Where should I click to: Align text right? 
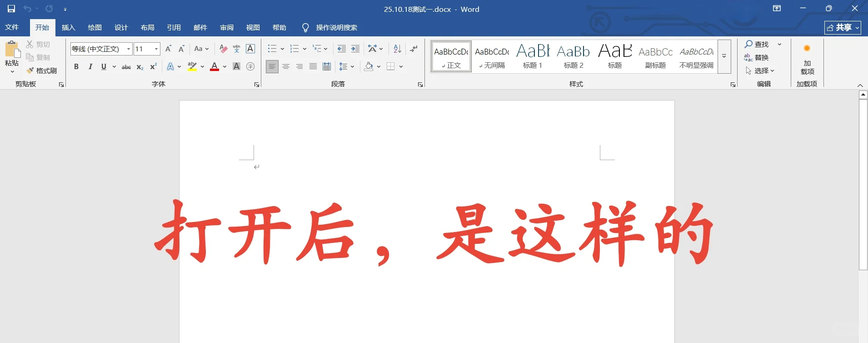coord(299,66)
